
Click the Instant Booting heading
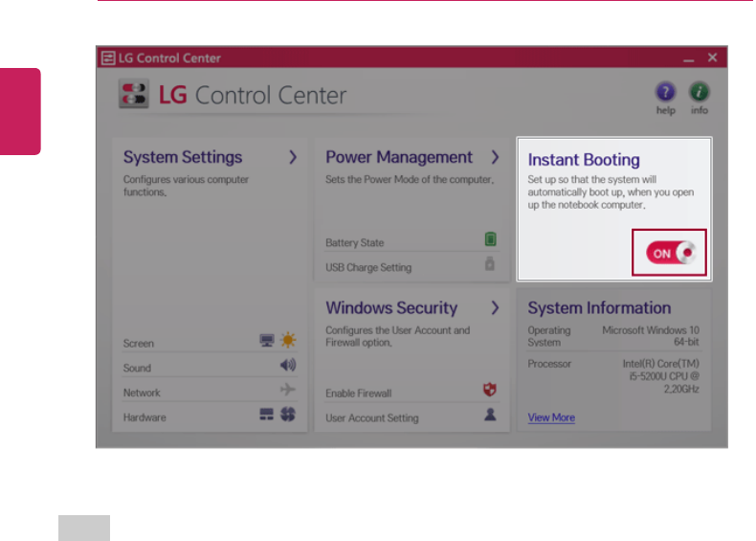click(584, 160)
